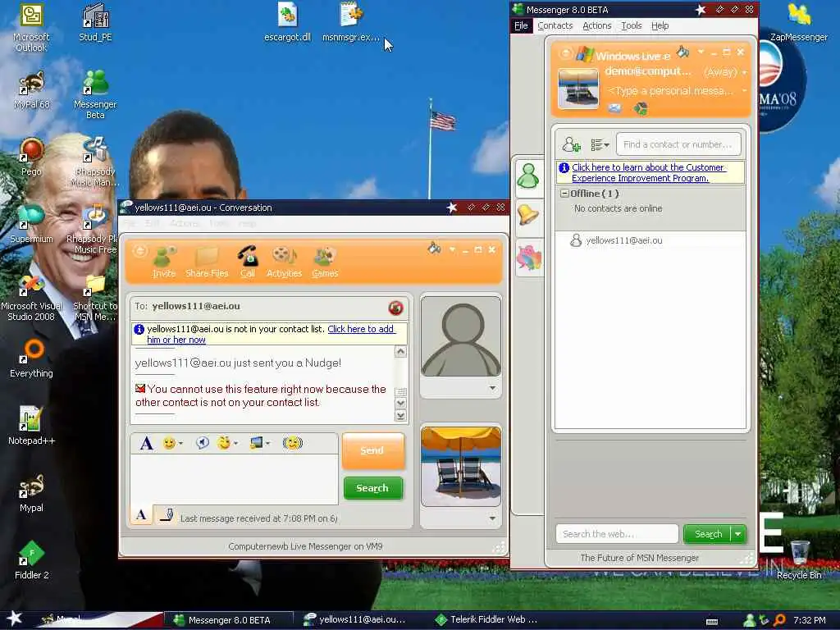The height and width of the screenshot is (630, 840).
Task: Open Microsoft Visual Studio 2008 shortcut
Action: (x=31, y=298)
